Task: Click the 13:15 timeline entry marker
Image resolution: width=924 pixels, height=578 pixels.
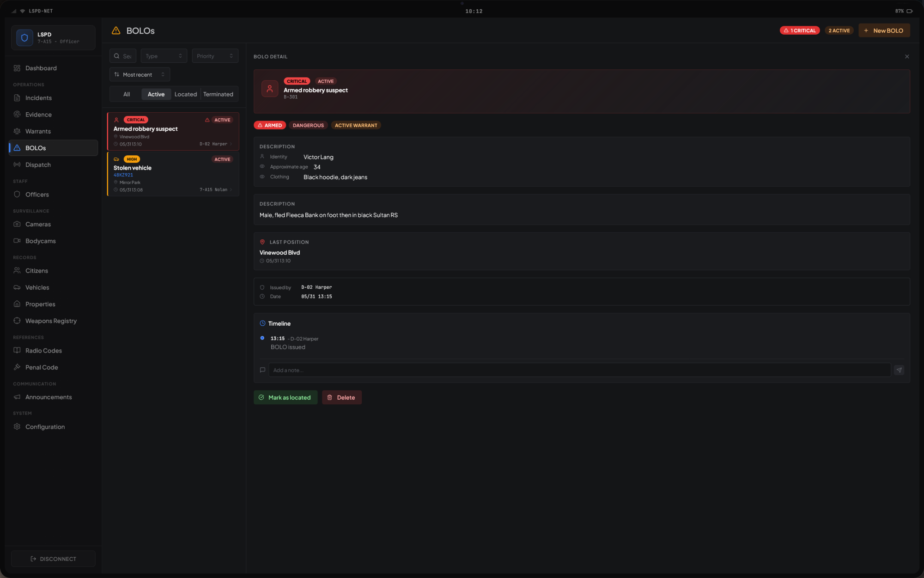Action: [262, 338]
